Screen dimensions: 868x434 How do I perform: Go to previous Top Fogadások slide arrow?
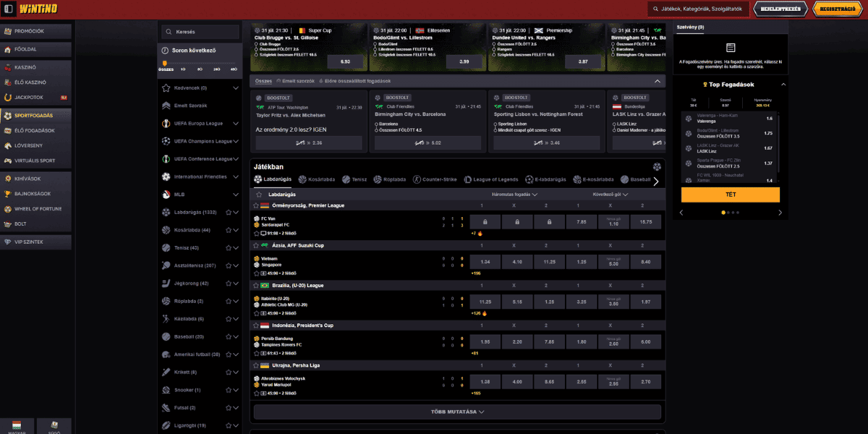[681, 213]
